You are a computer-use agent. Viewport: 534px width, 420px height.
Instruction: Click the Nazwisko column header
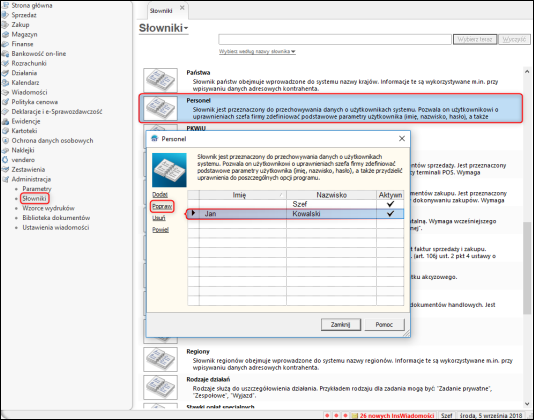click(x=331, y=195)
